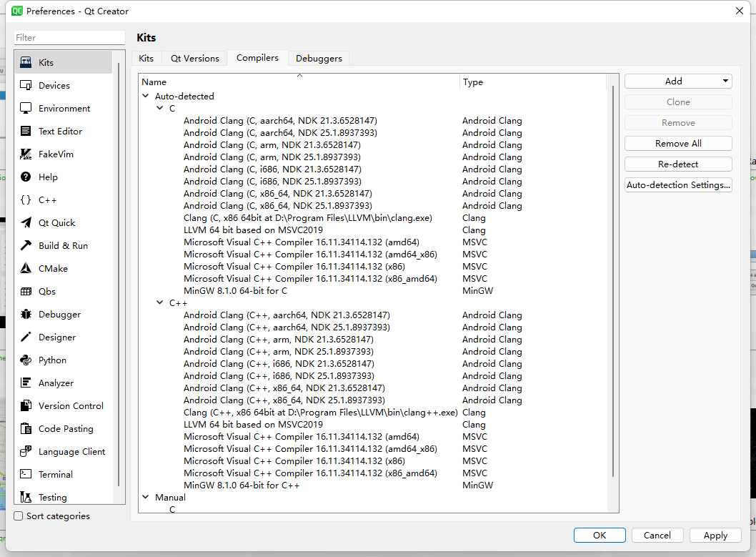Open C++ settings braces icon
The height and width of the screenshot is (557, 756).
click(26, 199)
